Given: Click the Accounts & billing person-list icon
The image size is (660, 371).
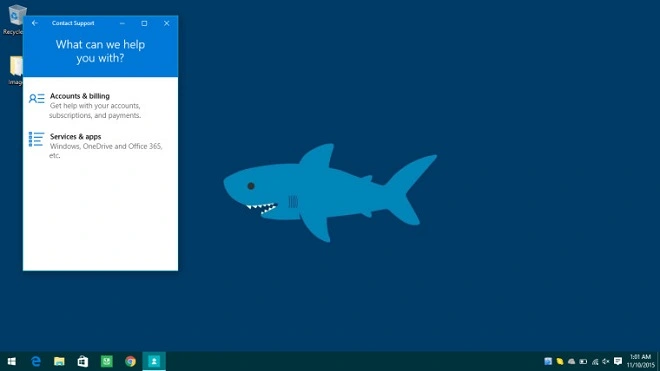Looking at the screenshot, I should click(37, 99).
